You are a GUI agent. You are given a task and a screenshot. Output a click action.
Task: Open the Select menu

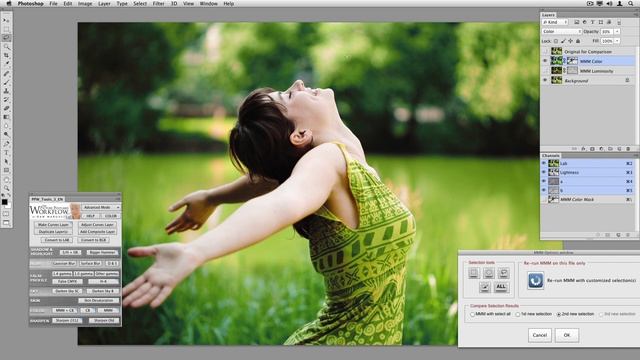point(140,4)
